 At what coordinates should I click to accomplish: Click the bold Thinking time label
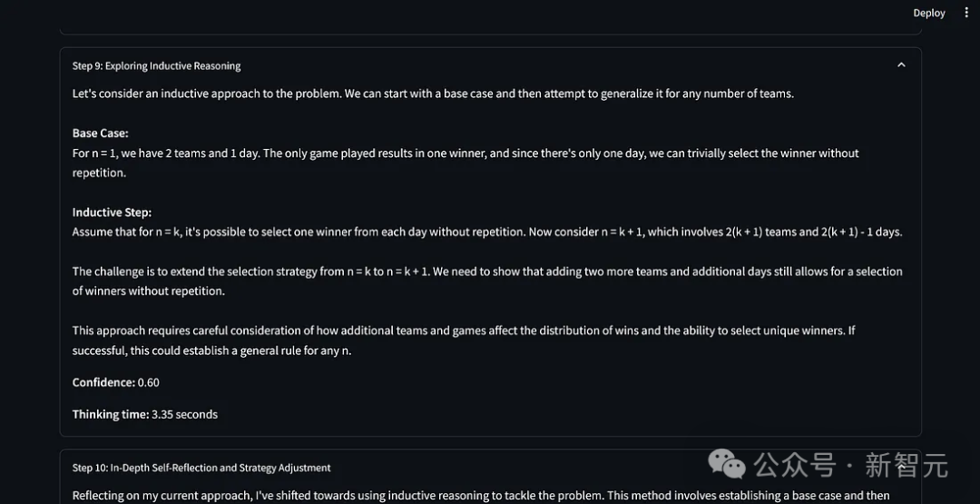coord(110,414)
